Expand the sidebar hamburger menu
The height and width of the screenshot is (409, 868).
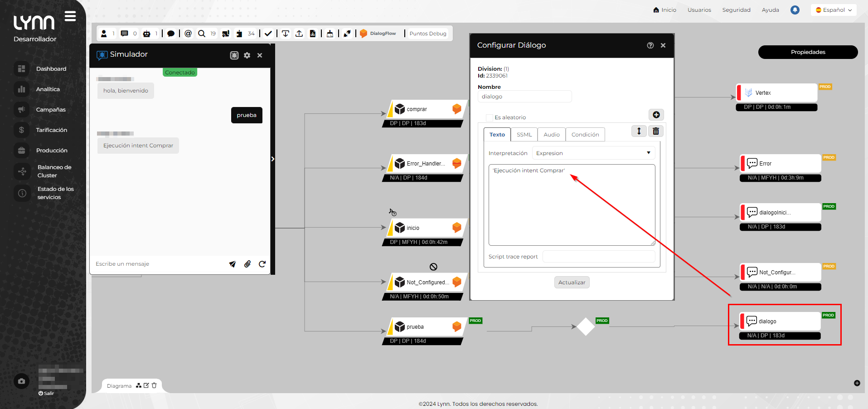[x=70, y=17]
